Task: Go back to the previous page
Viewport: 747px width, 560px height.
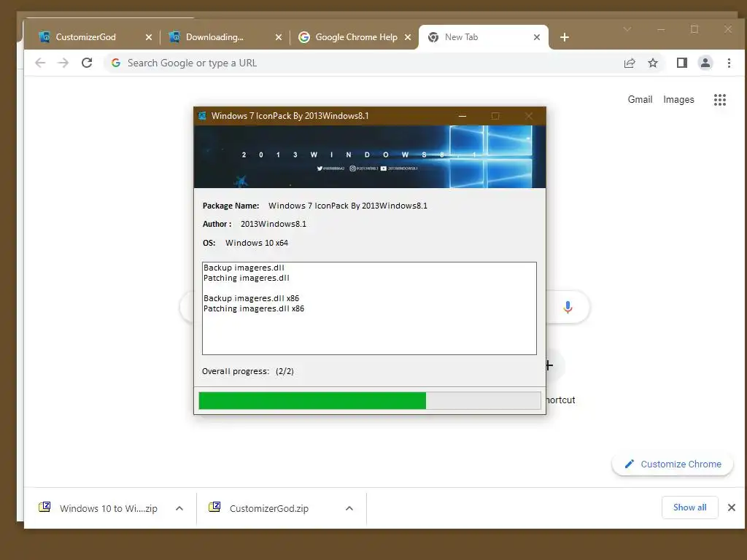Action: click(40, 63)
